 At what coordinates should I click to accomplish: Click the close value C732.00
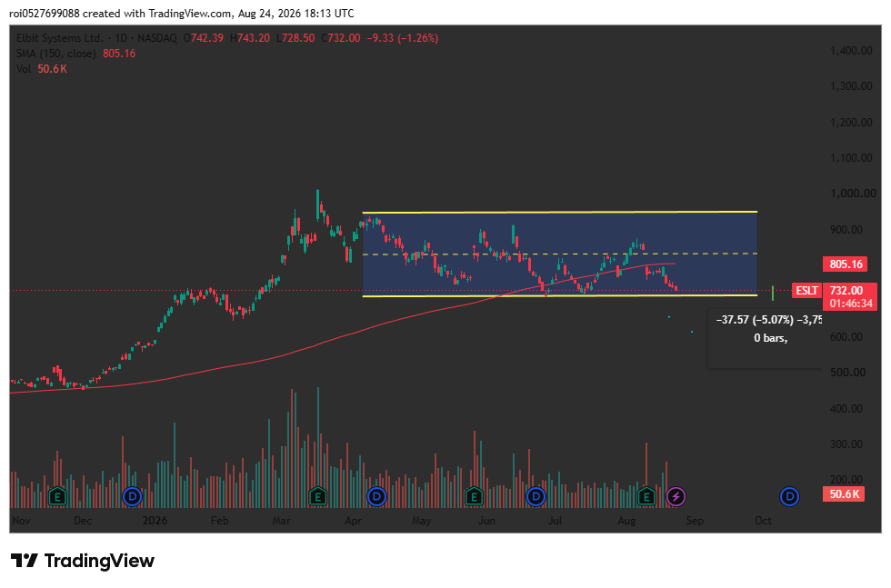(x=340, y=38)
